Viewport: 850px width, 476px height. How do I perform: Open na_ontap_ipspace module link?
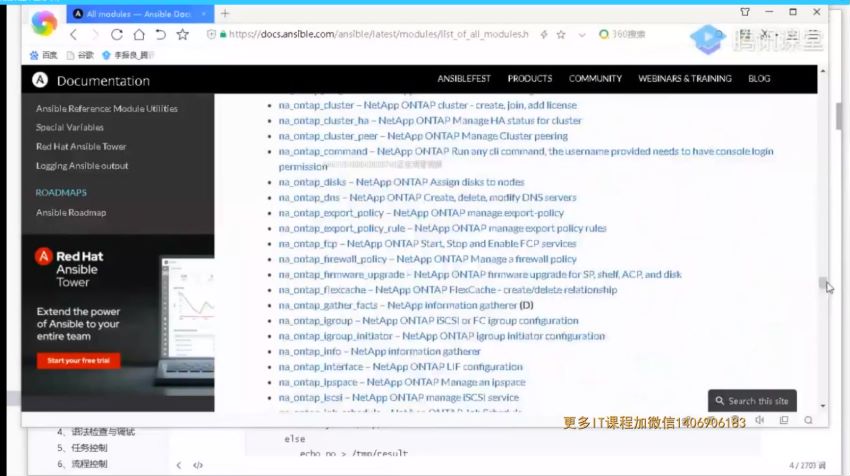click(402, 382)
